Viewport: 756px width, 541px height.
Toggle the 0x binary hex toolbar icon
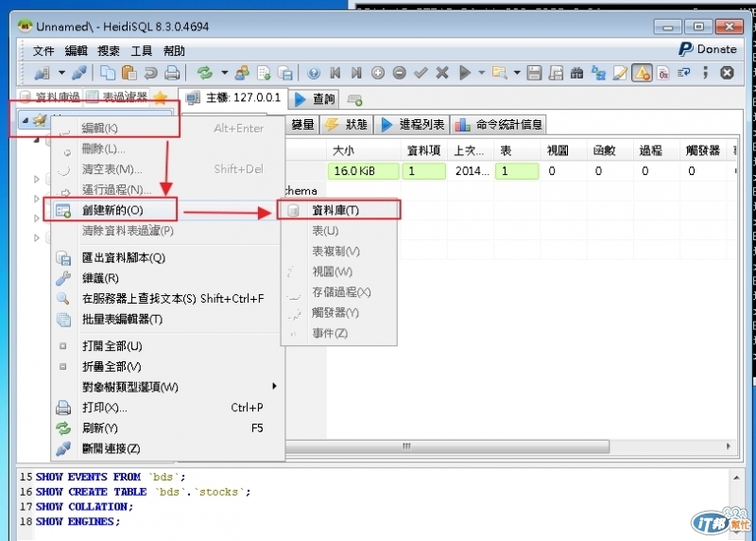click(663, 73)
